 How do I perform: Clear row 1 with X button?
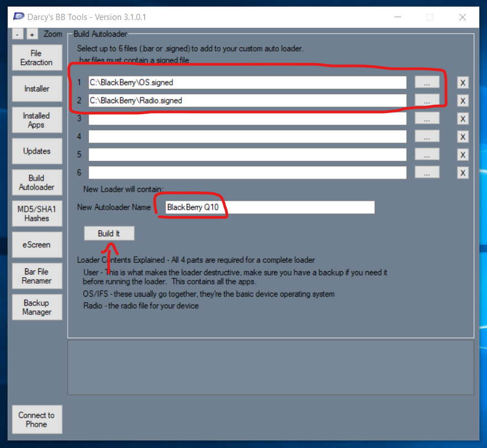click(463, 83)
